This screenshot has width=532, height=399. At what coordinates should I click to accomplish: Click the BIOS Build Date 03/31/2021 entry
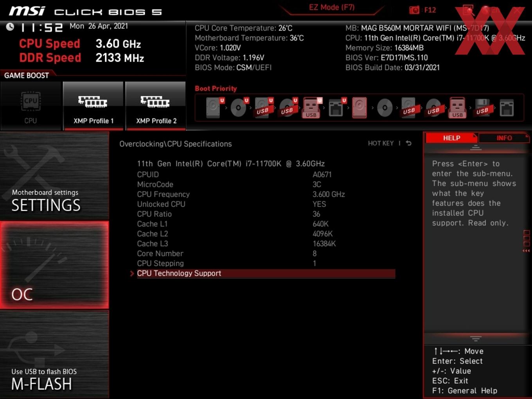coord(392,67)
